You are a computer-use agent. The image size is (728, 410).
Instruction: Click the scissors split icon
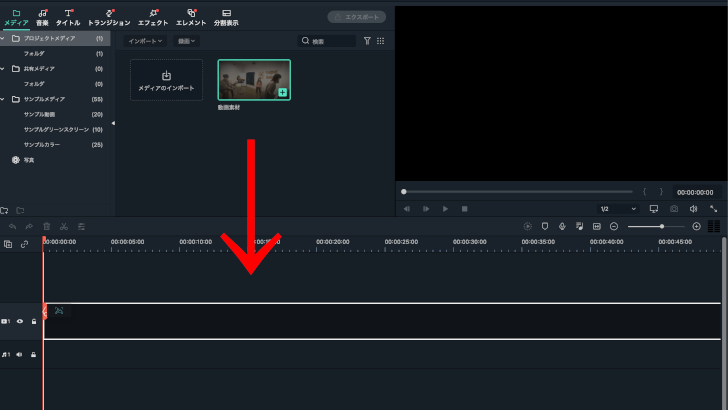pos(64,227)
